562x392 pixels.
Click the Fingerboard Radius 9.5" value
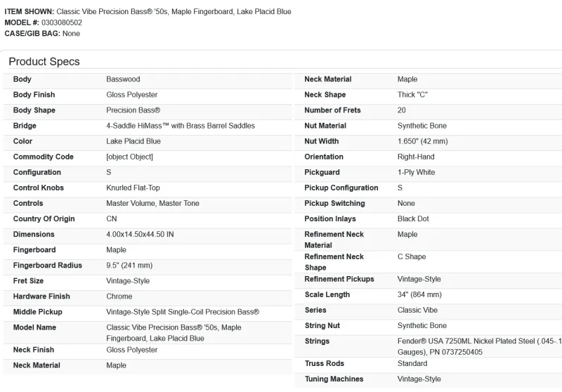[129, 265]
